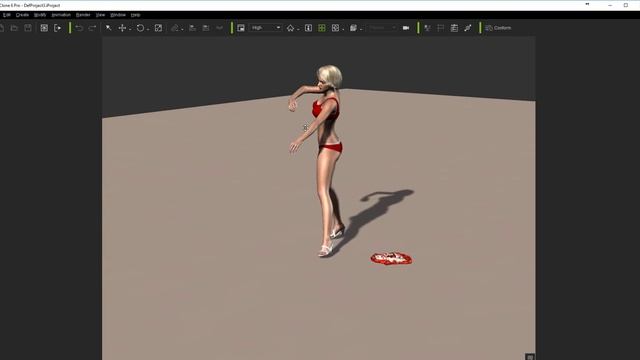Select the Scale tool icon
The image size is (640, 360).
158,28
